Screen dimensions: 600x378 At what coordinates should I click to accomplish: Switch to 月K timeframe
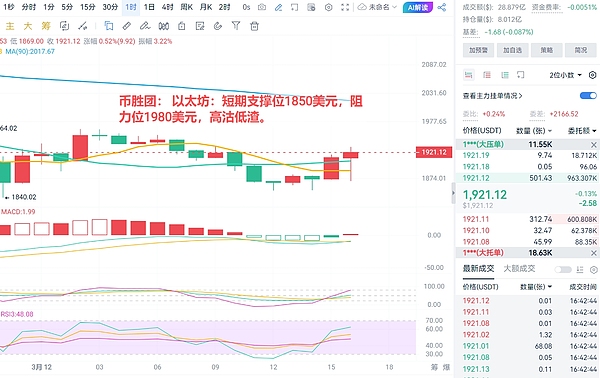(206, 7)
